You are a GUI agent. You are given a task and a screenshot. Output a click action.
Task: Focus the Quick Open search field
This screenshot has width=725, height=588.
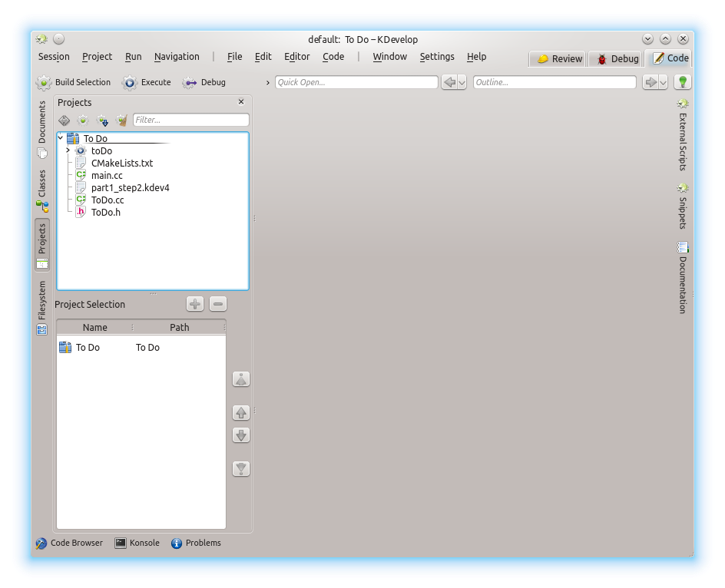click(356, 82)
